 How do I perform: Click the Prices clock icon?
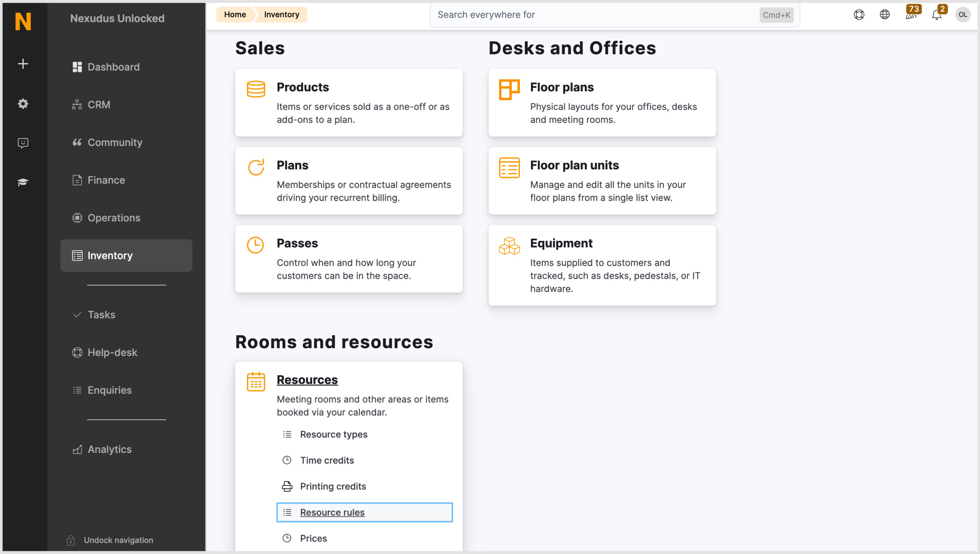click(287, 538)
